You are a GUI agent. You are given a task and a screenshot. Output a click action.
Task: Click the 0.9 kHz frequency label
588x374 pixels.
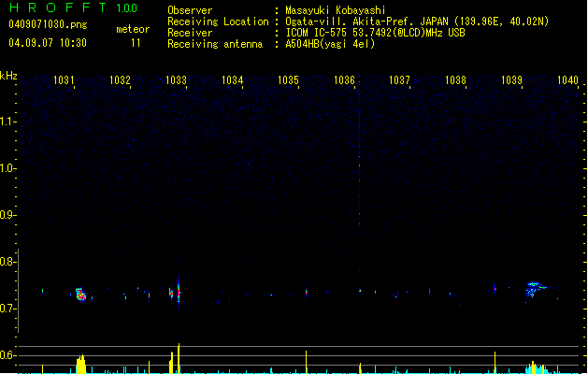(7, 215)
